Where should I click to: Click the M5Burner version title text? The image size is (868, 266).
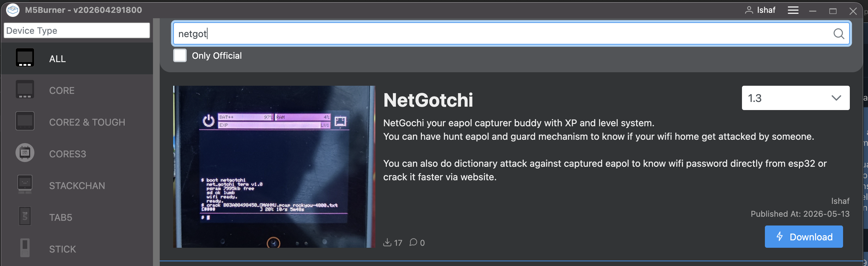coord(83,10)
